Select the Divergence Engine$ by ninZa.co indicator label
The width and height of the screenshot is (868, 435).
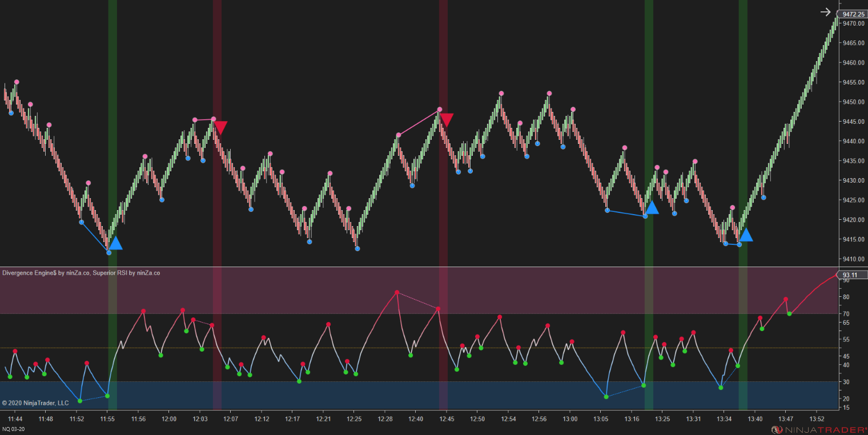(x=44, y=273)
